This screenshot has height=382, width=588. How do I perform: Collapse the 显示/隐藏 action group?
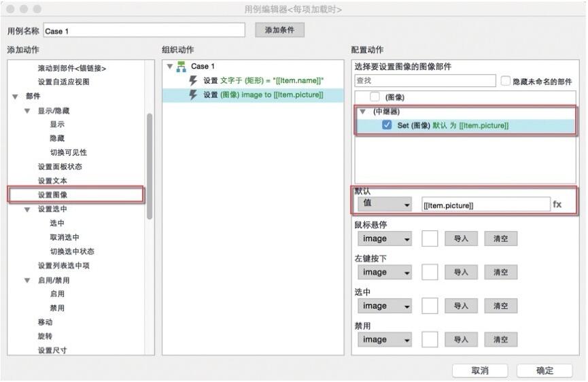(x=27, y=111)
